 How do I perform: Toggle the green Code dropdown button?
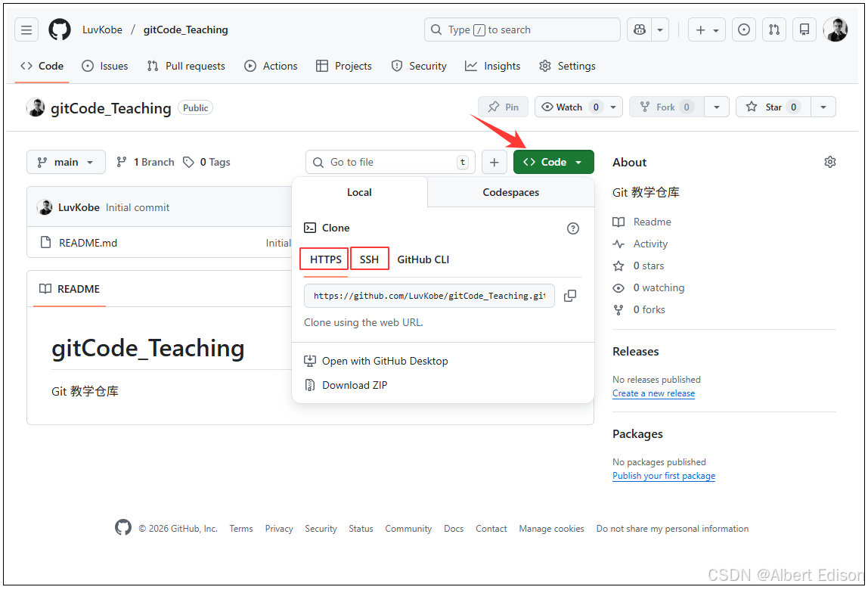pyautogui.click(x=553, y=162)
